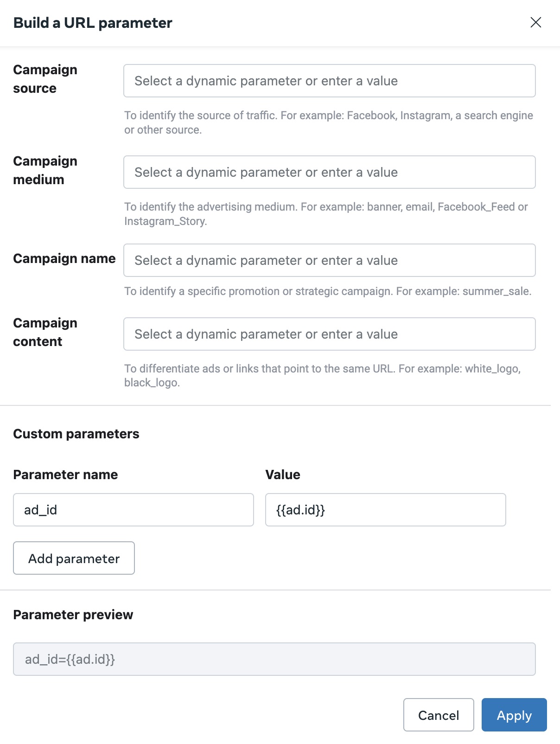Click the Build a URL parameter title
Image resolution: width=560 pixels, height=744 pixels.
click(x=93, y=23)
